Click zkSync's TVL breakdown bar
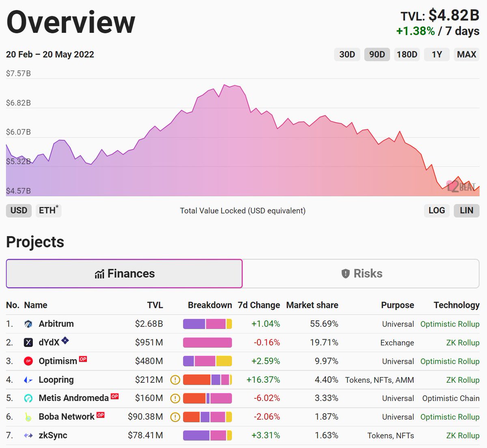 coord(207,435)
